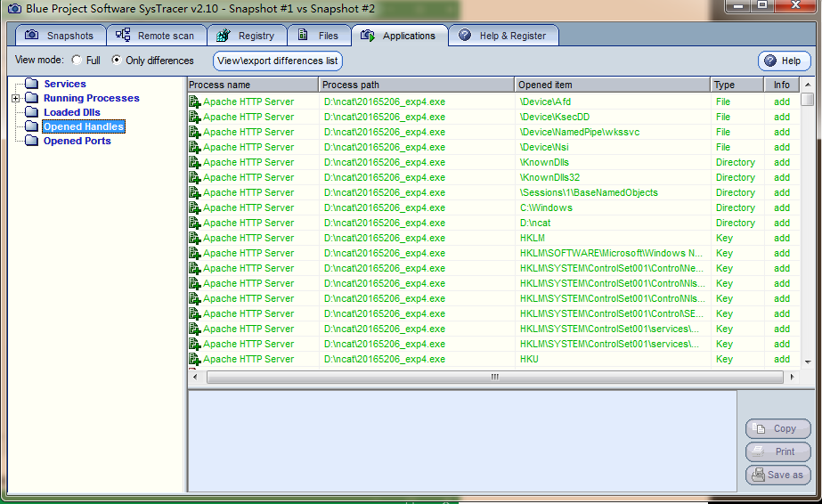Click the added-item icon for HKLM row

coord(195,239)
